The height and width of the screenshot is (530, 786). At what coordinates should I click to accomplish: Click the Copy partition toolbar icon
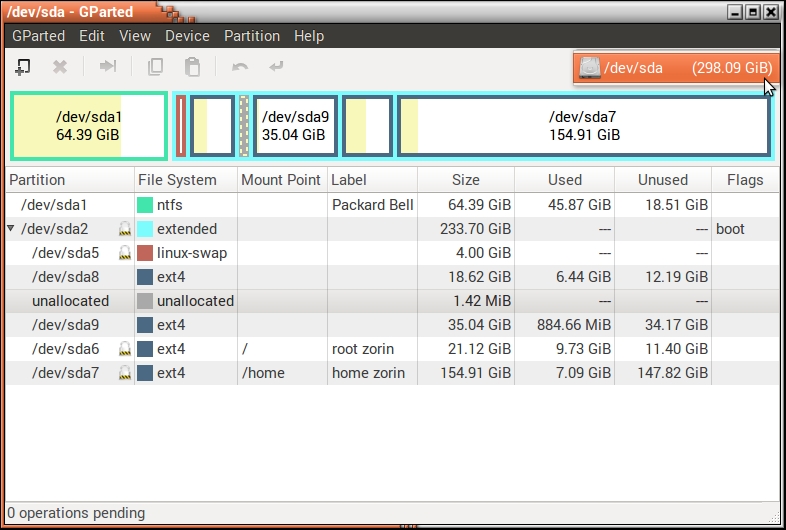(x=155, y=67)
